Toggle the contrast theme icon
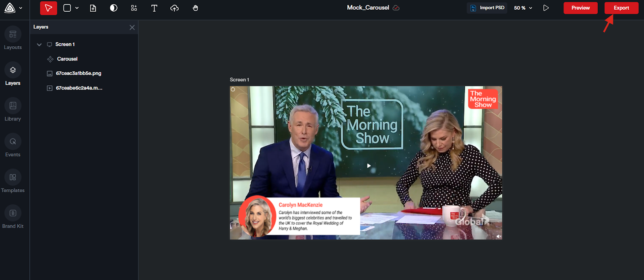The image size is (644, 280). pyautogui.click(x=114, y=8)
